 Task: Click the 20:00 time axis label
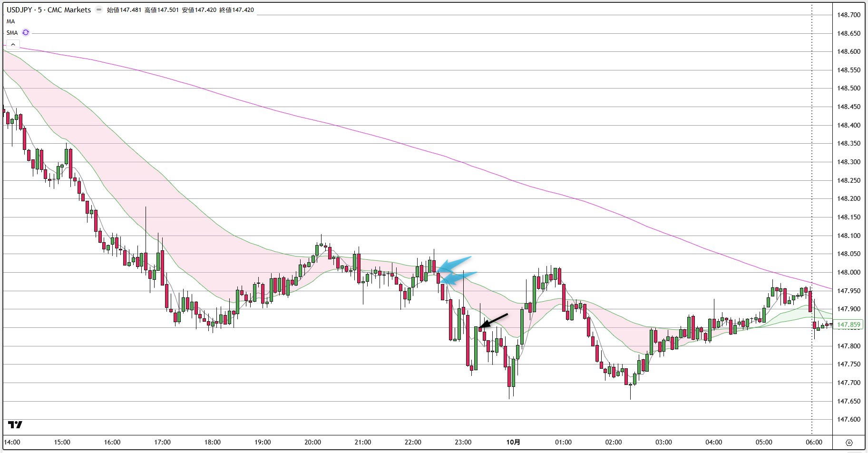pyautogui.click(x=312, y=442)
